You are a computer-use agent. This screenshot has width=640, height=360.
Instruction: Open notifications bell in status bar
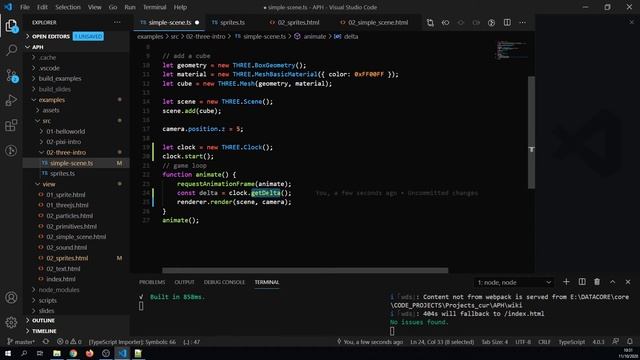tap(630, 342)
